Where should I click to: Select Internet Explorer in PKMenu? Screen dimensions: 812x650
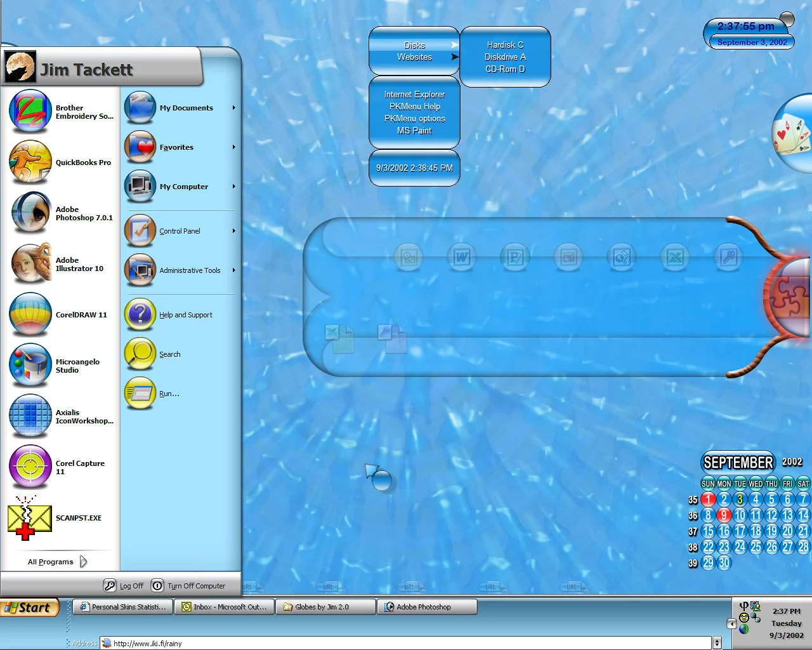point(414,95)
